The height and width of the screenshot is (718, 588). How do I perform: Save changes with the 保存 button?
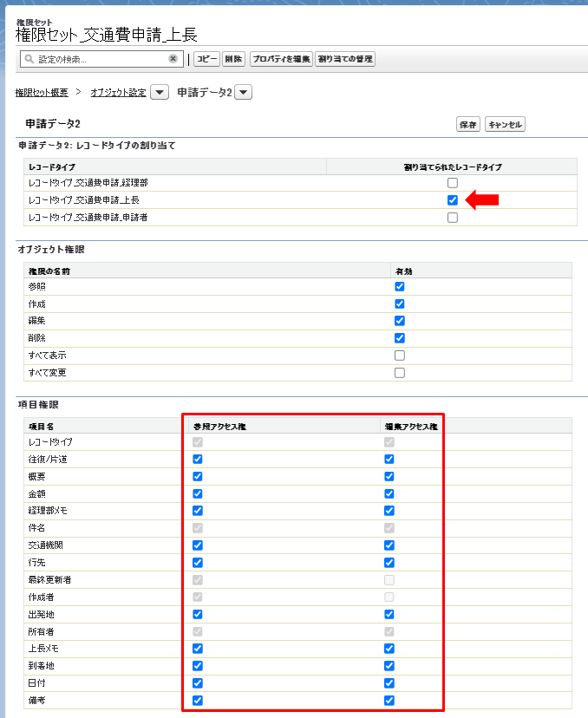click(x=468, y=124)
